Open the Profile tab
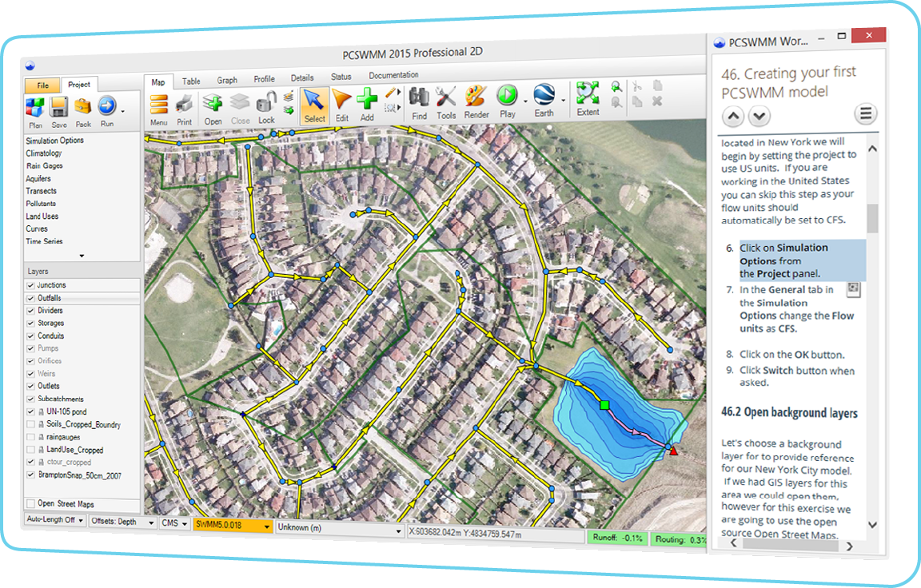 point(264,79)
